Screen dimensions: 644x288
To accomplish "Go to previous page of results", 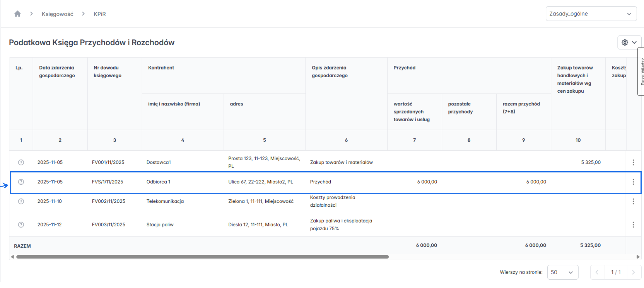I will pos(597,272).
